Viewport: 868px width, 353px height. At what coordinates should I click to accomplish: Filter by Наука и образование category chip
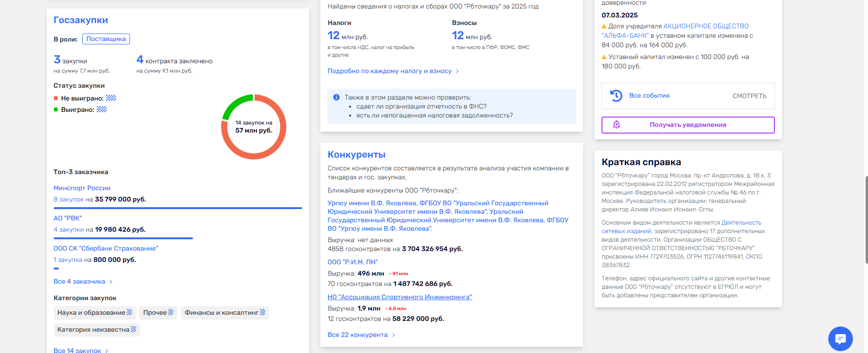point(95,312)
